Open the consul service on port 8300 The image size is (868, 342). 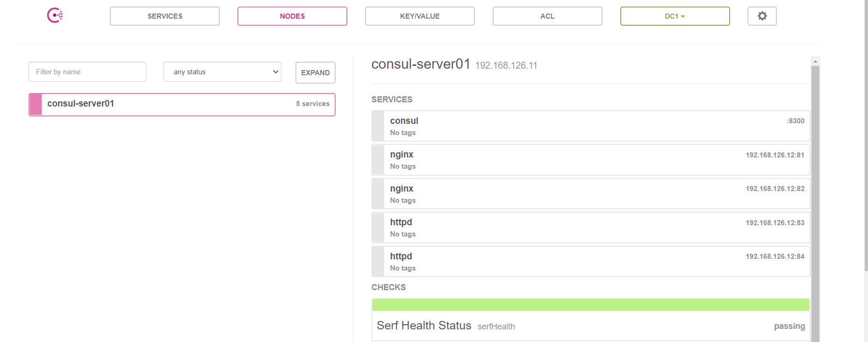click(x=591, y=126)
